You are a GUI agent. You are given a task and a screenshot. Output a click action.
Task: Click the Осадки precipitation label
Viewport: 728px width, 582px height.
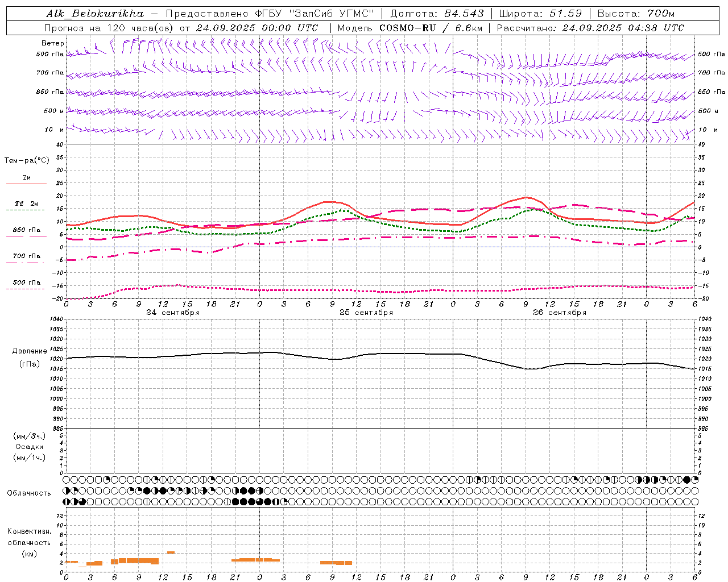pos(30,447)
